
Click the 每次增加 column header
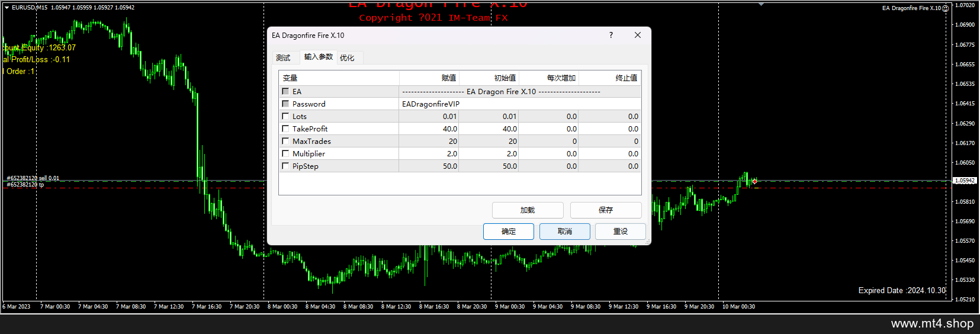tap(549, 78)
